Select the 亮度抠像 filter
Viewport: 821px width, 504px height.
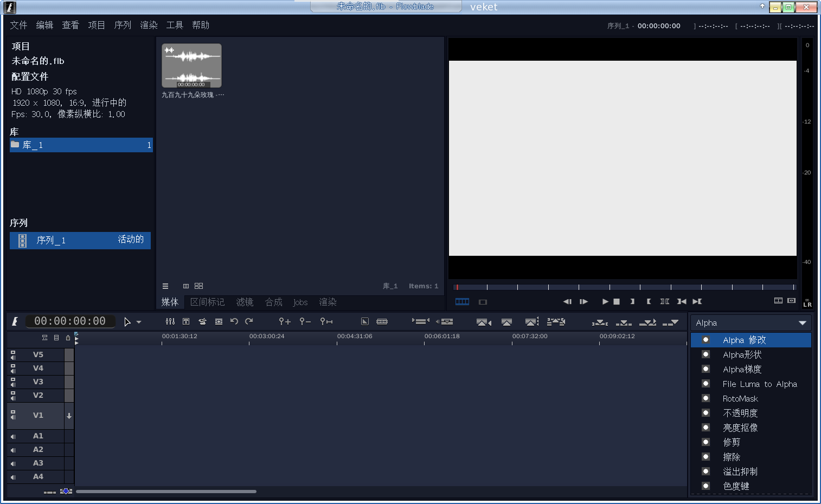pyautogui.click(x=751, y=428)
